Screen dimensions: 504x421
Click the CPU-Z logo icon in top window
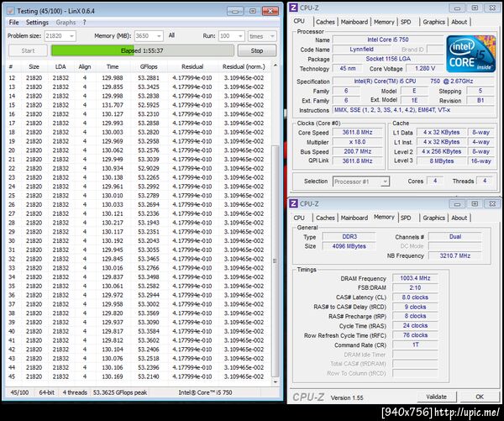pos(293,8)
